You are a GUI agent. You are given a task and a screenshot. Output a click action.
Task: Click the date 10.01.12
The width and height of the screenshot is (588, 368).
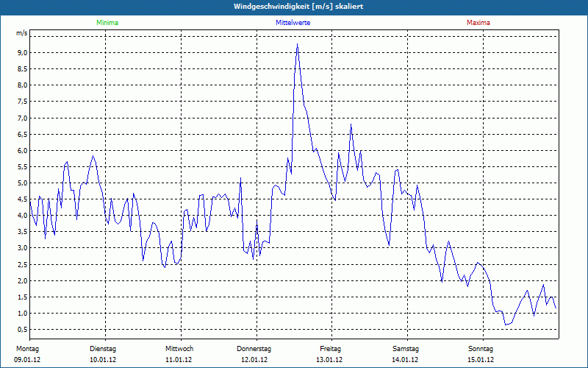tap(103, 360)
